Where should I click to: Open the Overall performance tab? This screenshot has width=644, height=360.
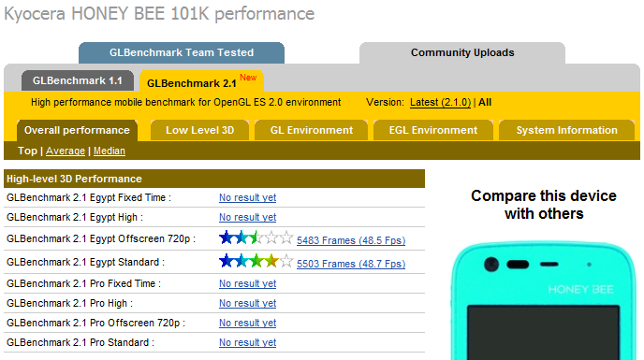77,130
